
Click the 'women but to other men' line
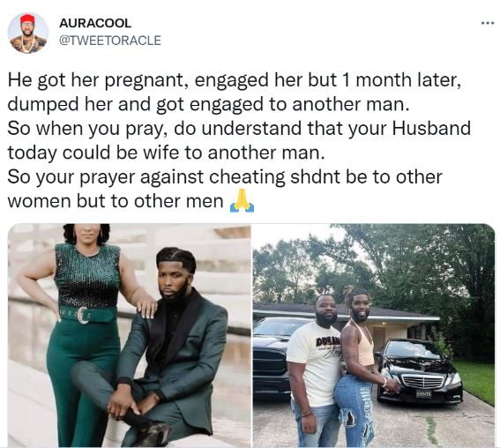(x=116, y=201)
